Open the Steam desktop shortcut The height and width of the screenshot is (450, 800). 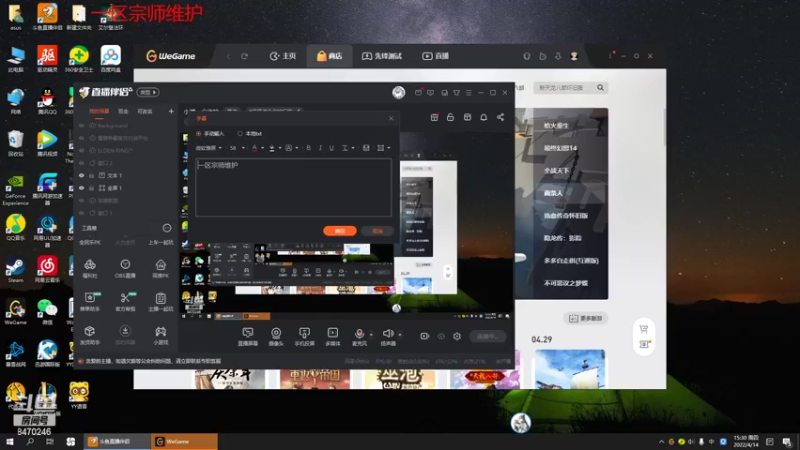coord(15,269)
